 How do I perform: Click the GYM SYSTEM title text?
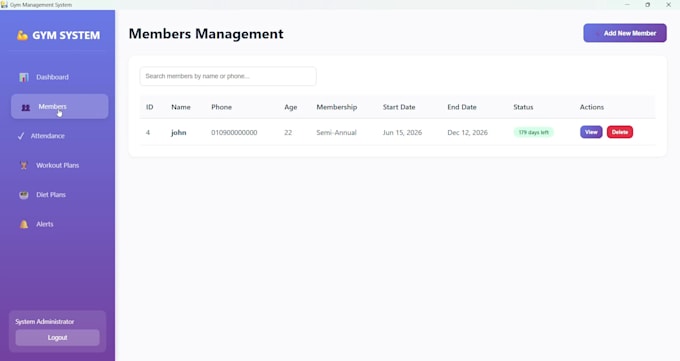coord(66,36)
